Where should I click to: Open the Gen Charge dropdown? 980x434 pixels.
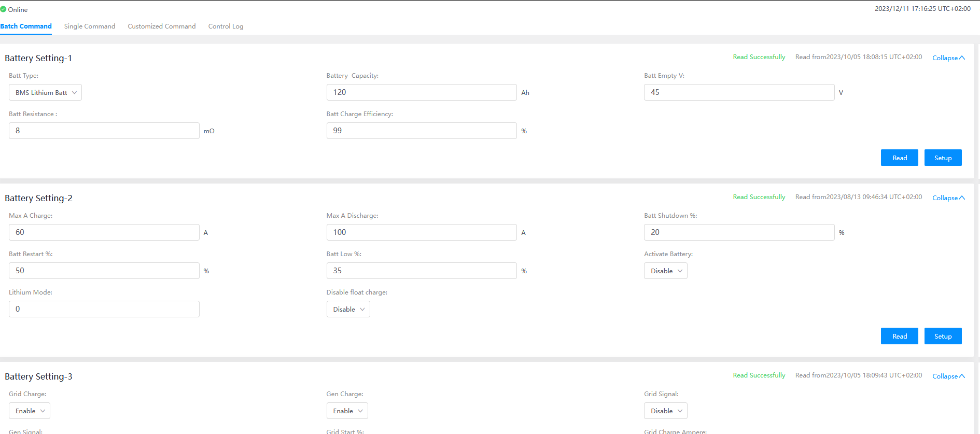(347, 411)
